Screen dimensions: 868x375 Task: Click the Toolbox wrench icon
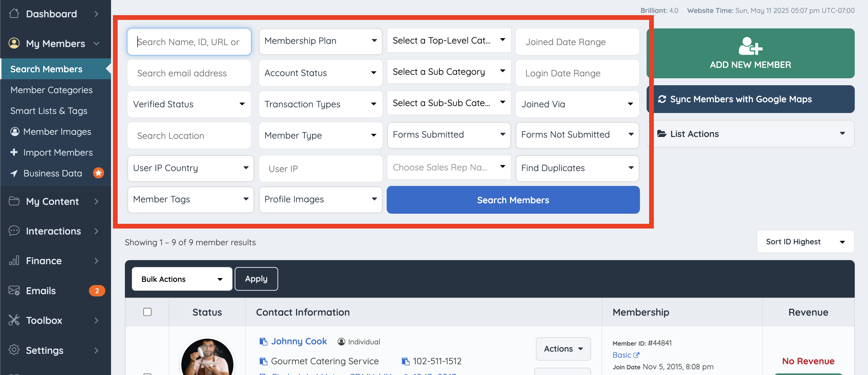(x=14, y=320)
